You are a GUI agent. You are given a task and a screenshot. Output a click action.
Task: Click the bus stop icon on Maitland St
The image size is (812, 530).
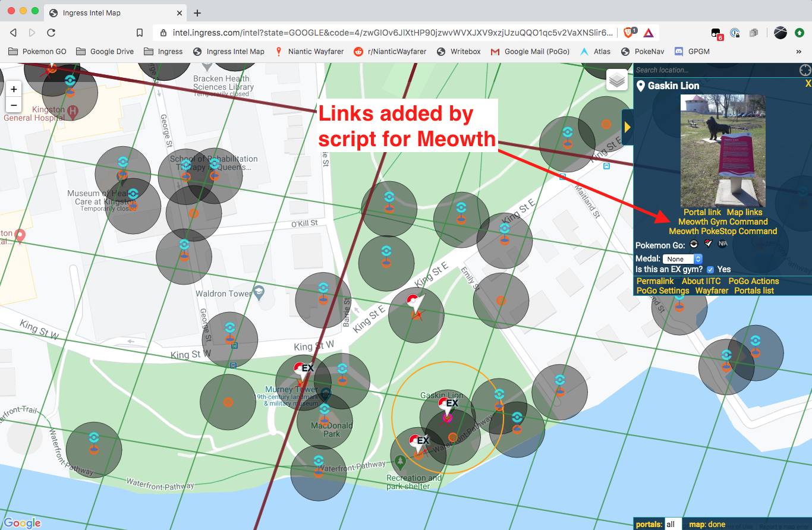tap(606, 166)
